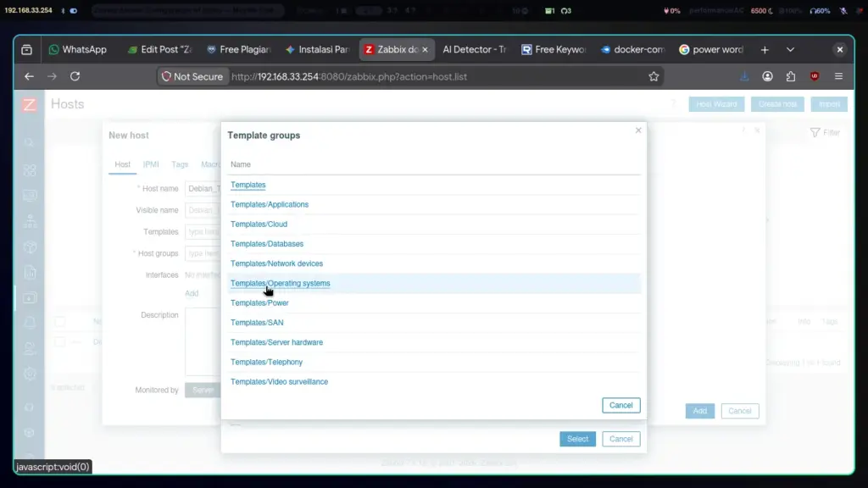Image resolution: width=868 pixels, height=488 pixels.
Task: Click the Create host button
Action: coord(777,104)
